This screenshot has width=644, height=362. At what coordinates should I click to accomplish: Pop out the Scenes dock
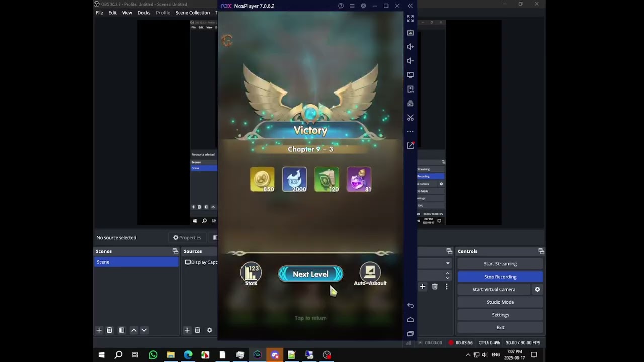[175, 251]
